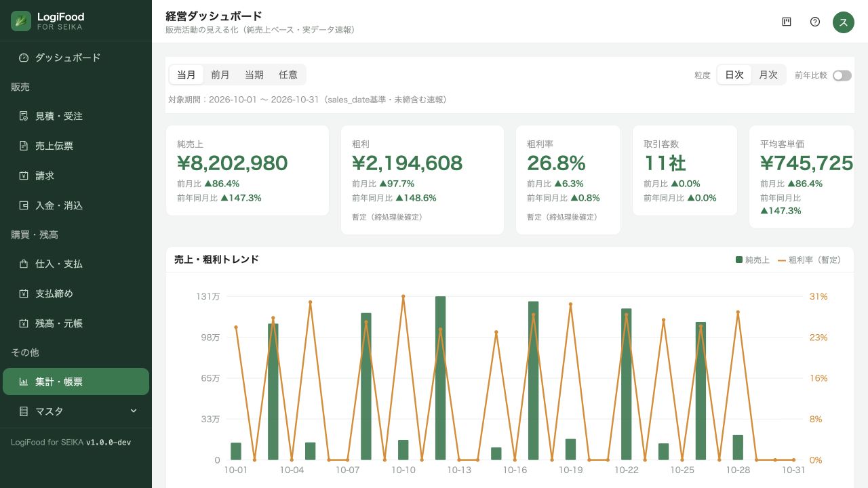
Task: Click the 131万 y-axis label
Action: (208, 296)
